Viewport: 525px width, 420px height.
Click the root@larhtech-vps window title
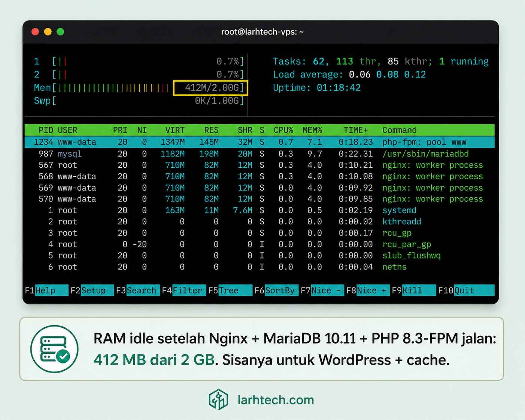tap(262, 32)
